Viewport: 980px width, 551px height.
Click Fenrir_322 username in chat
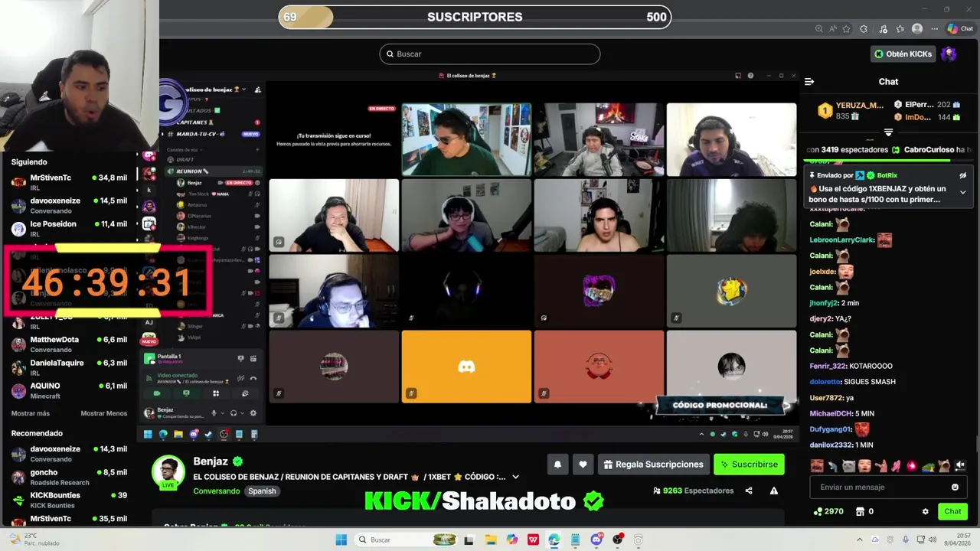pos(827,366)
